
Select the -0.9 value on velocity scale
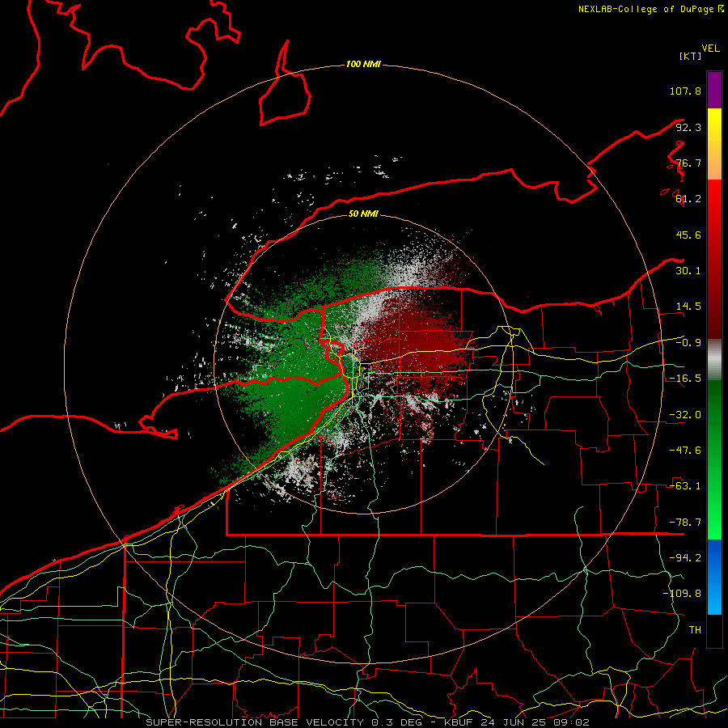(x=688, y=343)
